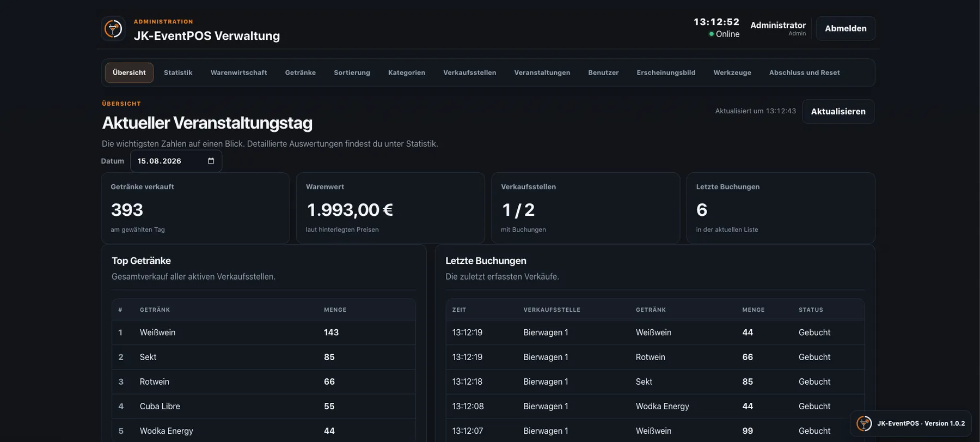Click the JK-EventPOS Version 1.0.2 badge
This screenshot has width=980, height=442.
point(910,423)
